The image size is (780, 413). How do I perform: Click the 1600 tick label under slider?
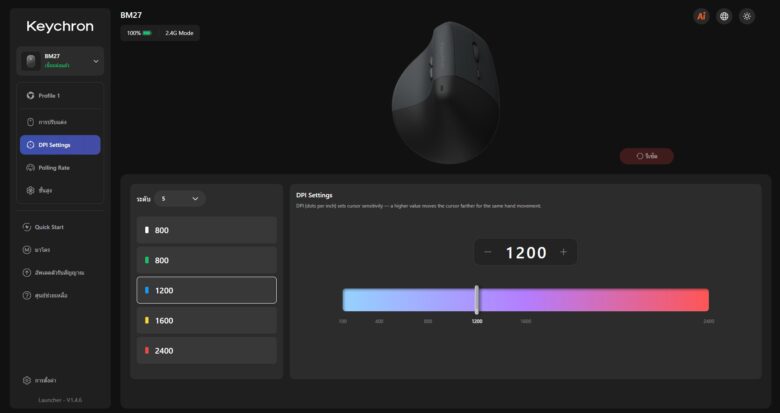coord(526,321)
